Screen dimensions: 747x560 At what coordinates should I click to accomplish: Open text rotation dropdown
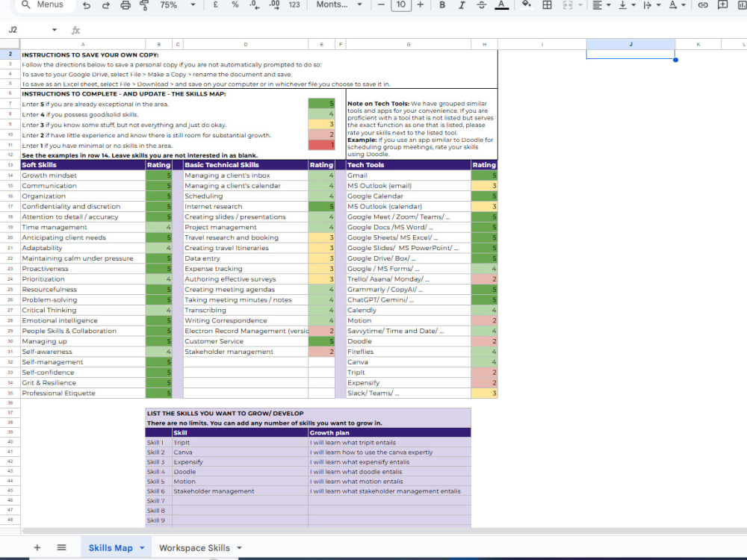[677, 4]
